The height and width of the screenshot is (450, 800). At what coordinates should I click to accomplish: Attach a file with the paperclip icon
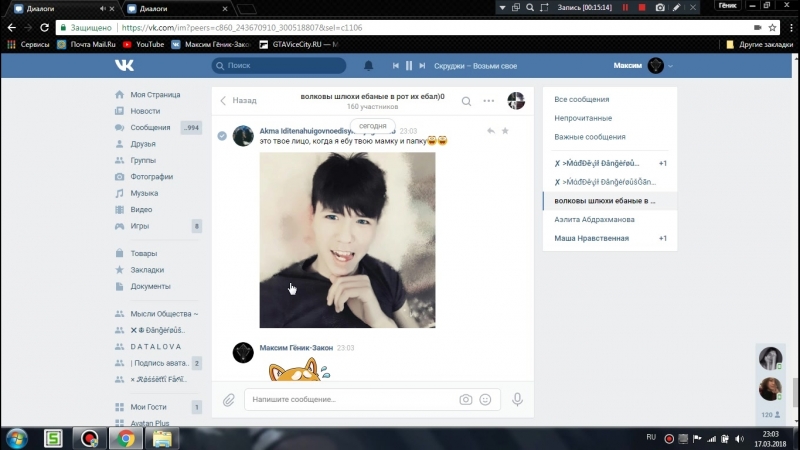[229, 399]
